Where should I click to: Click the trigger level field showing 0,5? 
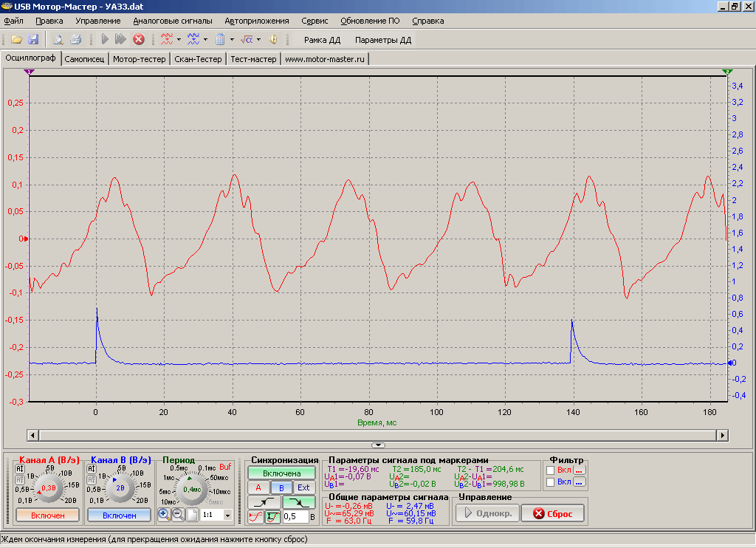coord(295,517)
